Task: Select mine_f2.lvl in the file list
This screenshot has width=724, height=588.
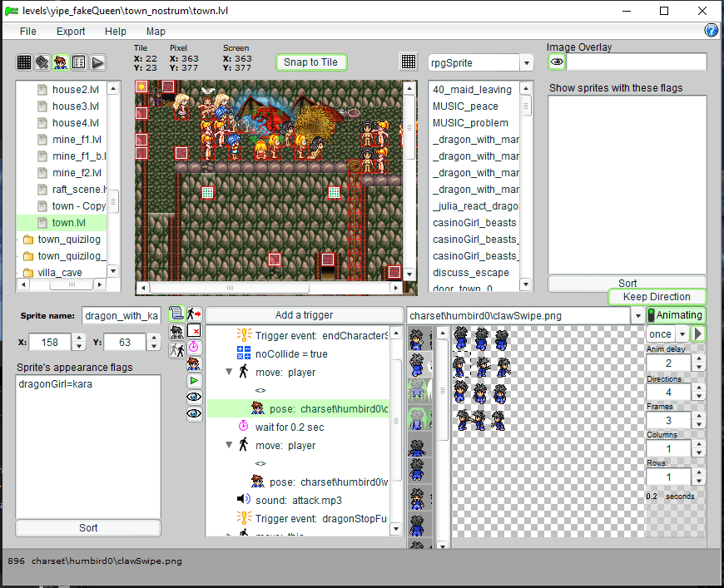Action: coord(77,173)
